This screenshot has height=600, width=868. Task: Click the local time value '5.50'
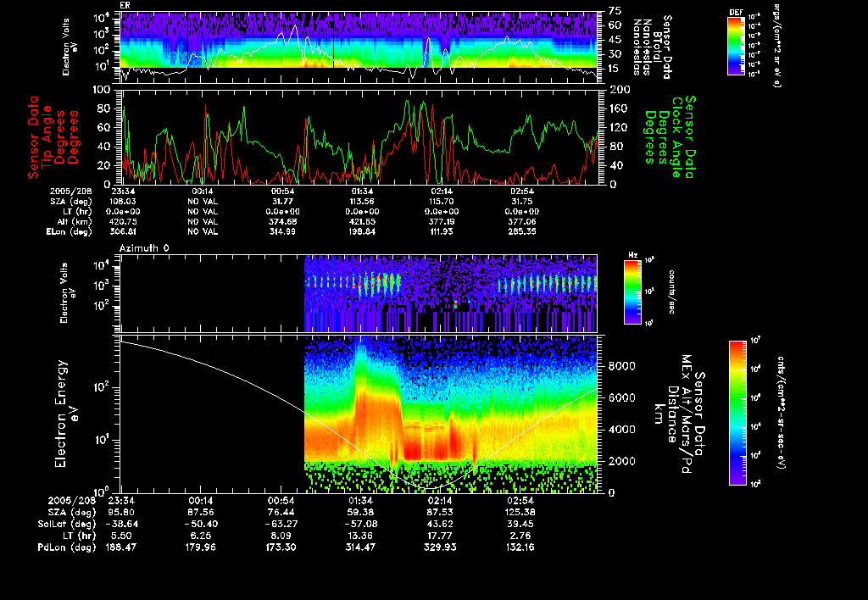[x=122, y=536]
